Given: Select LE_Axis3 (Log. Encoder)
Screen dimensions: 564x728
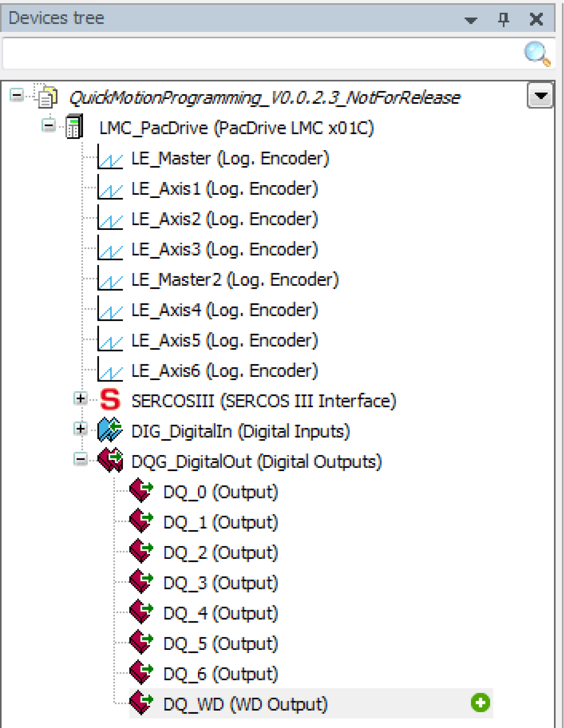Looking at the screenshot, I should (x=225, y=249).
